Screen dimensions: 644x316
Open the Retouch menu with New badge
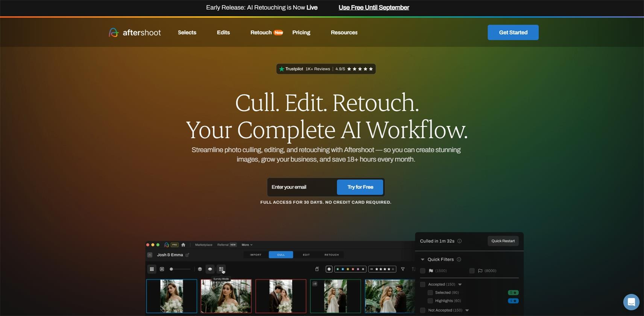pos(267,32)
